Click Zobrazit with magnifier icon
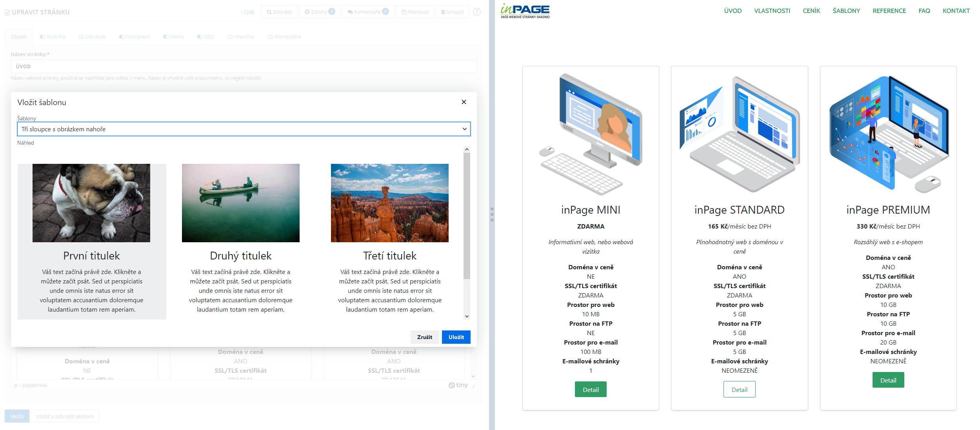980x430 pixels. pos(280,12)
